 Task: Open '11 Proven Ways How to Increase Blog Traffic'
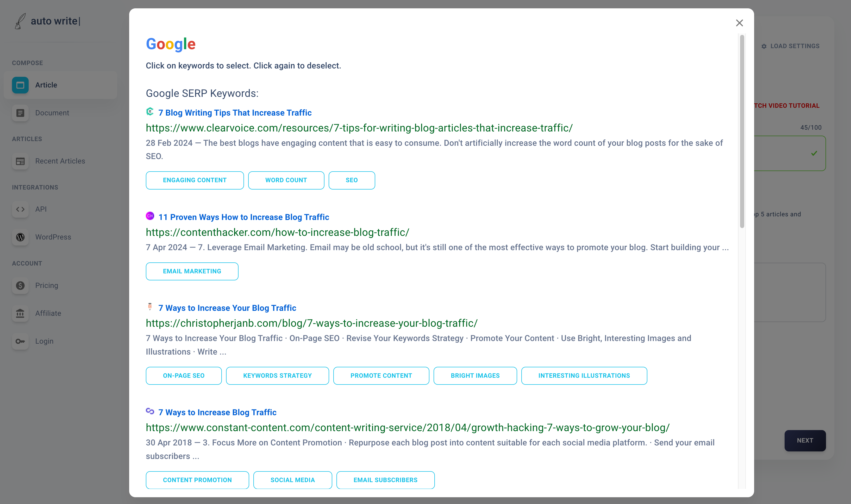pos(244,217)
